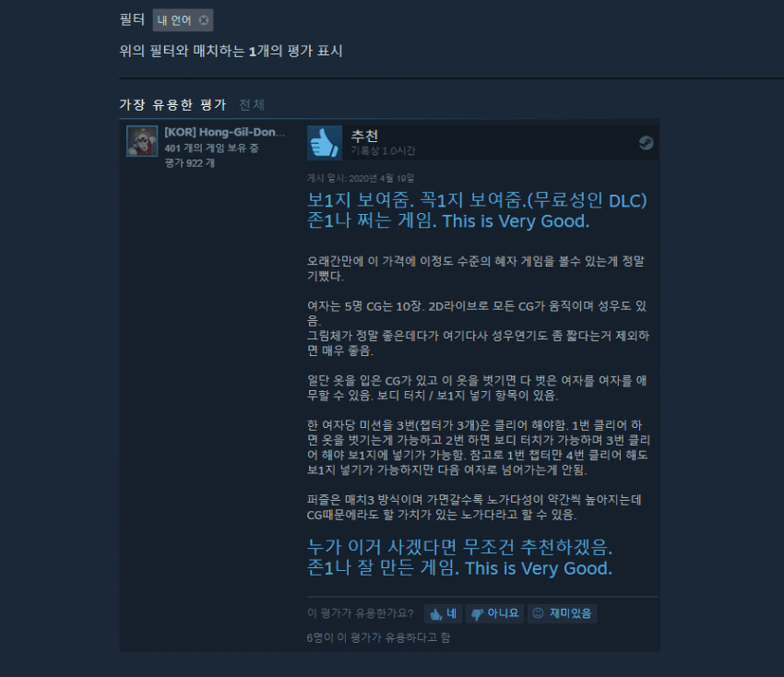
Task: Click the Steam logo icon in the review header
Action: tap(646, 143)
